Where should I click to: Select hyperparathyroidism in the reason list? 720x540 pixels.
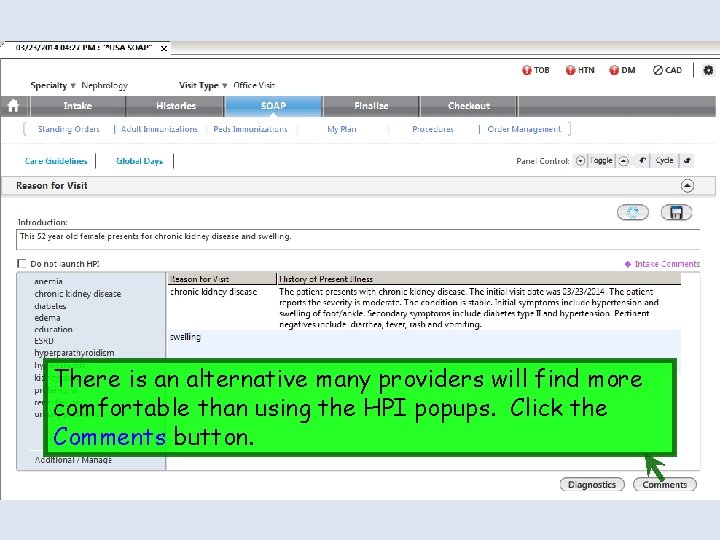[x=74, y=353]
